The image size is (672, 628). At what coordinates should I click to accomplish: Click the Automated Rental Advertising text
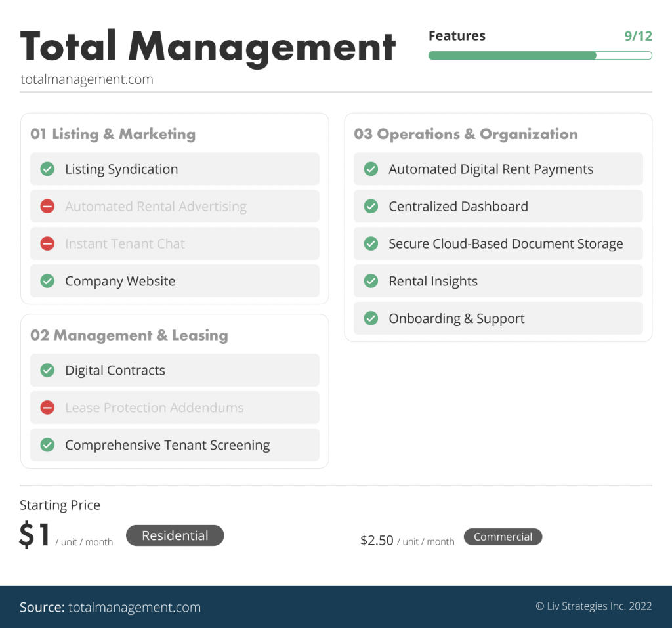pyautogui.click(x=156, y=207)
